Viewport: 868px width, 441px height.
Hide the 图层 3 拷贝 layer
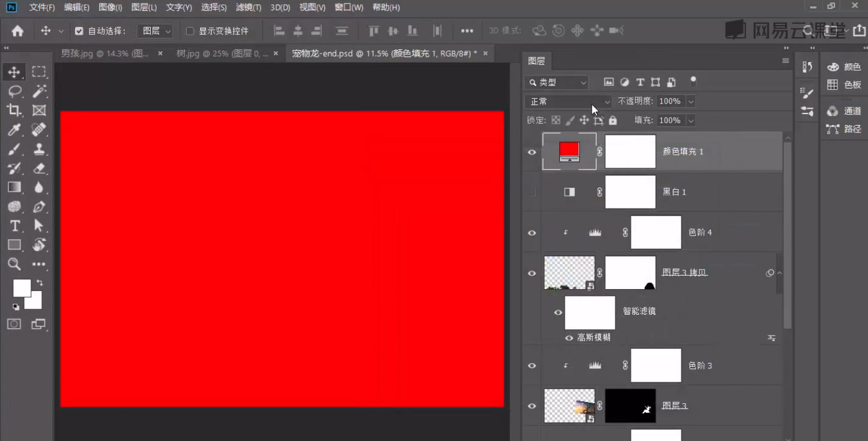pos(532,273)
